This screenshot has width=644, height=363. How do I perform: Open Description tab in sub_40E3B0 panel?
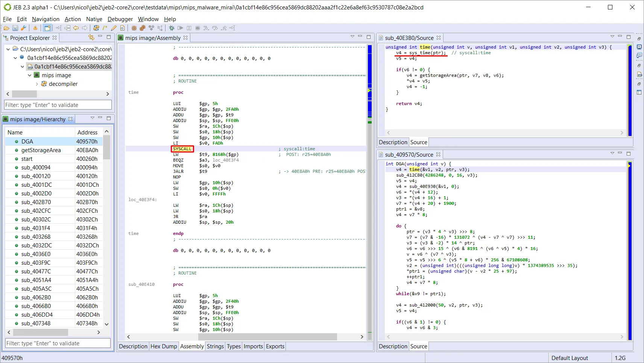[393, 142]
